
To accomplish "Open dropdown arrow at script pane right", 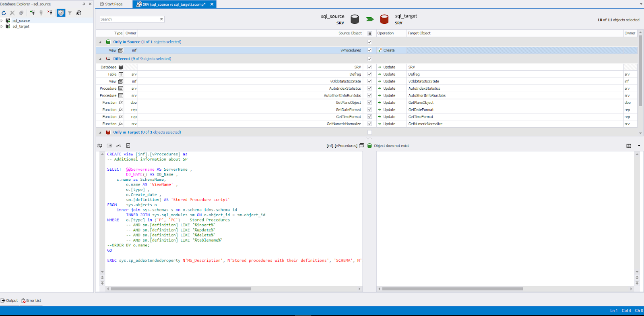I will tap(639, 146).
